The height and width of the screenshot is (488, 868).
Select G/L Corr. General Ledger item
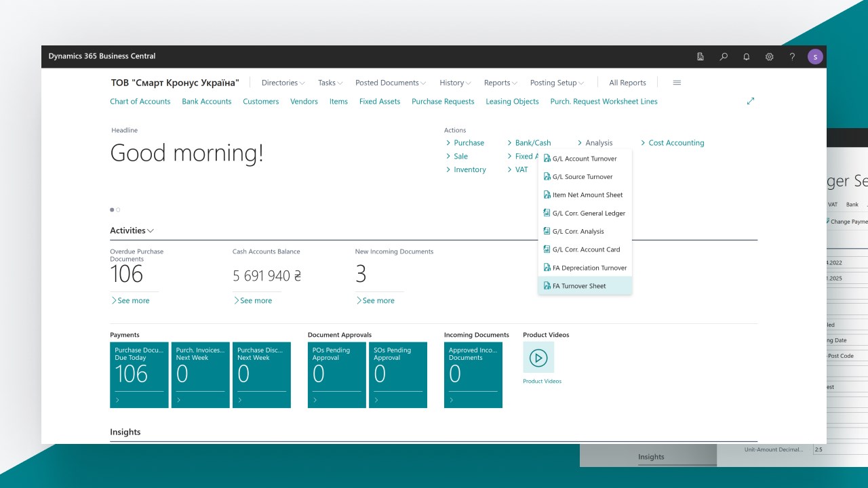(585, 213)
